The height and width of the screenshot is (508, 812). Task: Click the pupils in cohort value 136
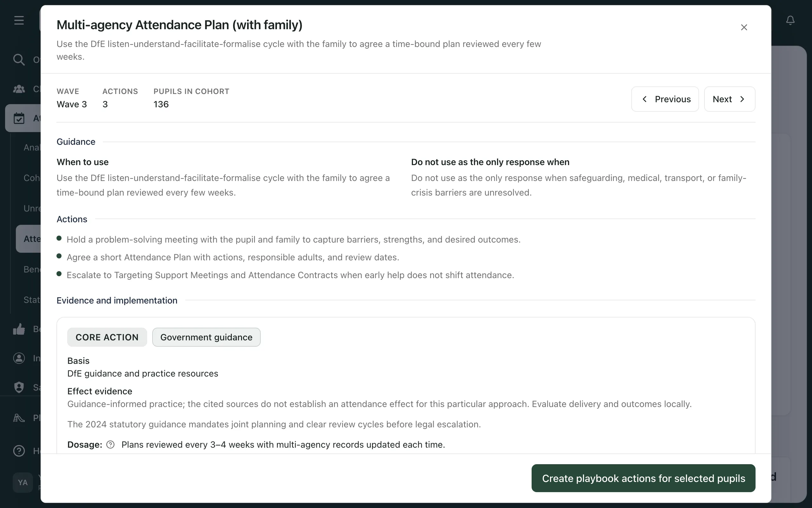[161, 104]
